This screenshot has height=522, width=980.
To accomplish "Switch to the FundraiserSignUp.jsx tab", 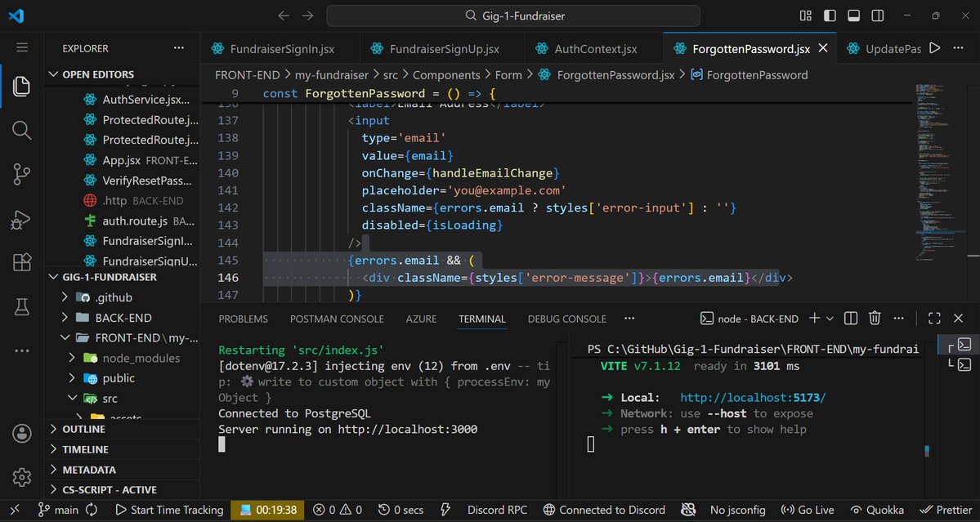I will [x=442, y=49].
